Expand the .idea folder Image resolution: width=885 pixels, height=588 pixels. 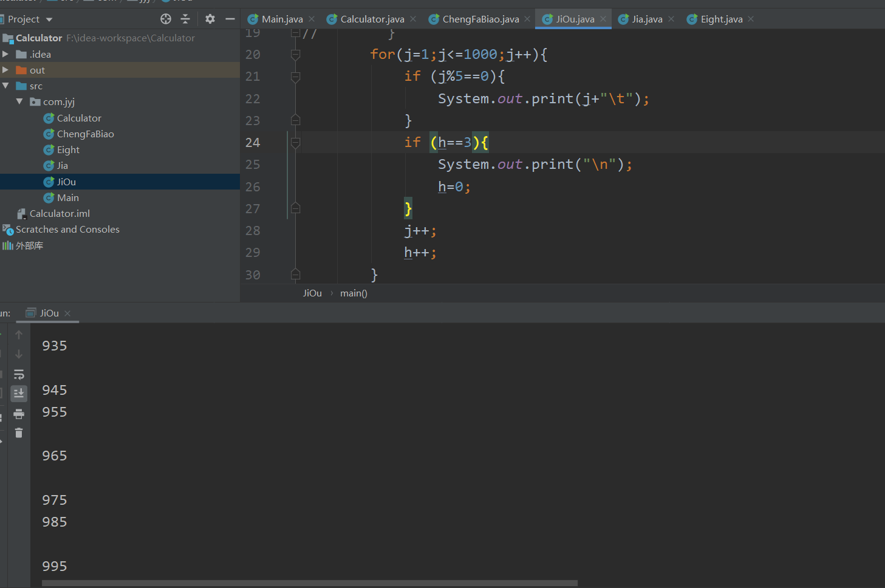coord(5,54)
